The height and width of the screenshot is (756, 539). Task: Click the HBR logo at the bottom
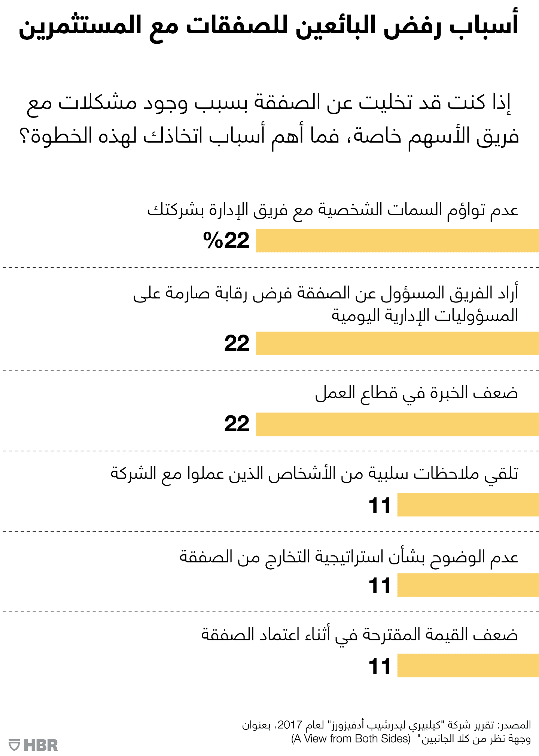point(34,745)
